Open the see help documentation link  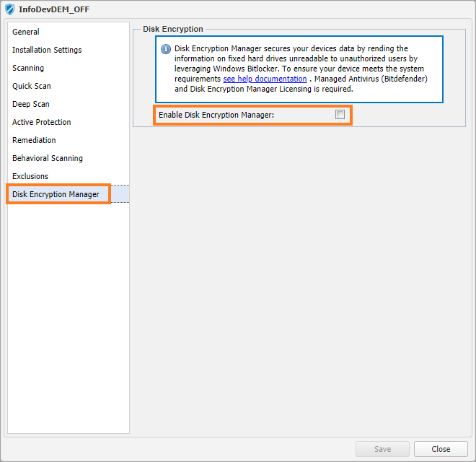[x=265, y=79]
